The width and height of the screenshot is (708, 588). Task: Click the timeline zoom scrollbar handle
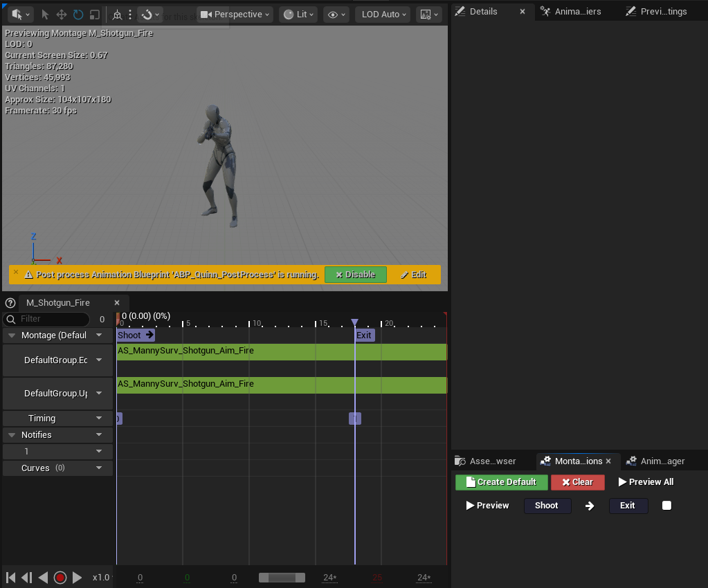282,578
